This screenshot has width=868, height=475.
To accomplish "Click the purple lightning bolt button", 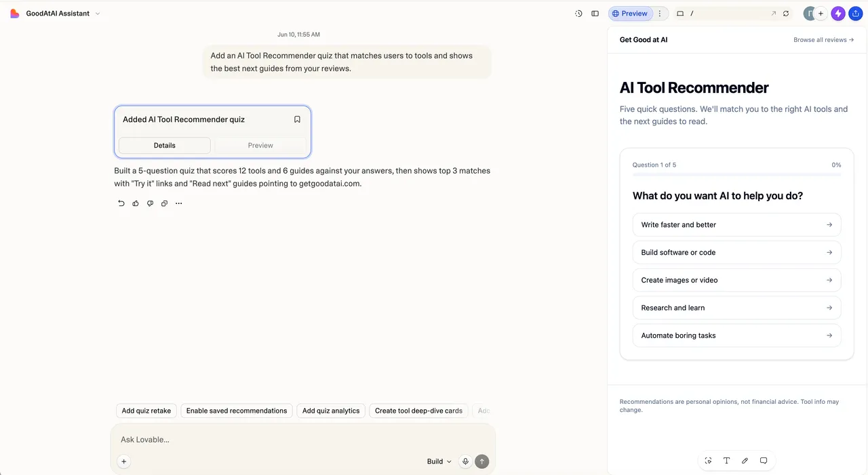I will coord(838,14).
